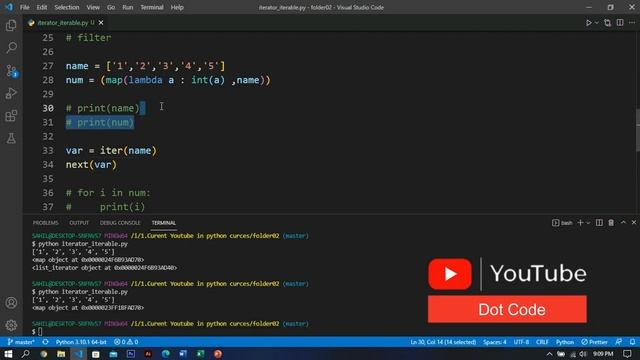Show hidden system tray icons
This screenshot has height=360, width=640.
[x=549, y=354]
